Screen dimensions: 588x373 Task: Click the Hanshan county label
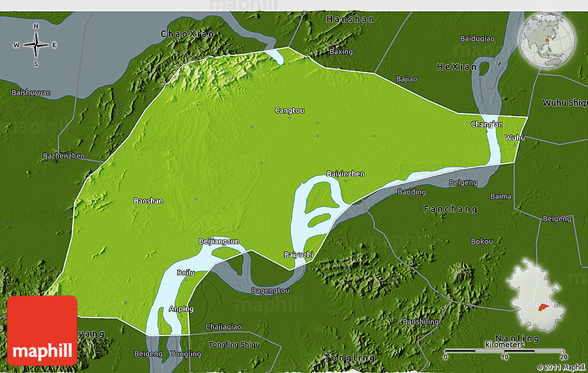[x=350, y=19]
